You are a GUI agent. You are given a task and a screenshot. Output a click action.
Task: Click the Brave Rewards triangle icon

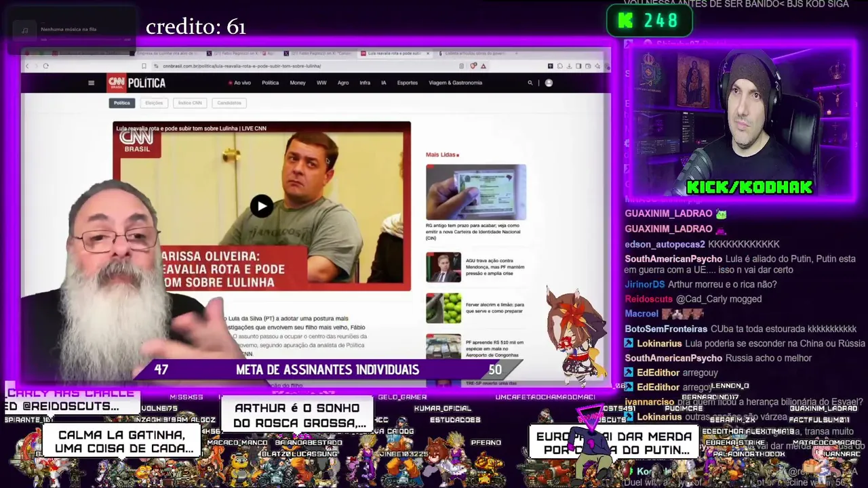483,66
